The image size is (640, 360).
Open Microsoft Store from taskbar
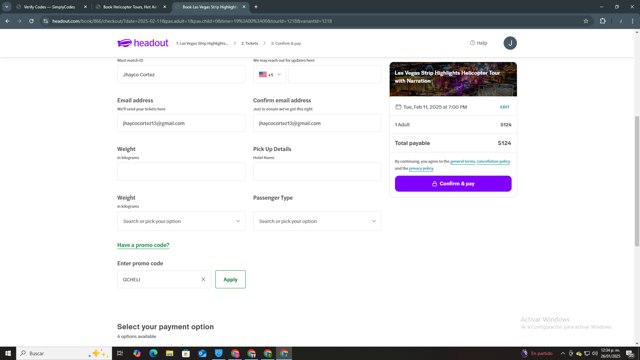(186, 353)
